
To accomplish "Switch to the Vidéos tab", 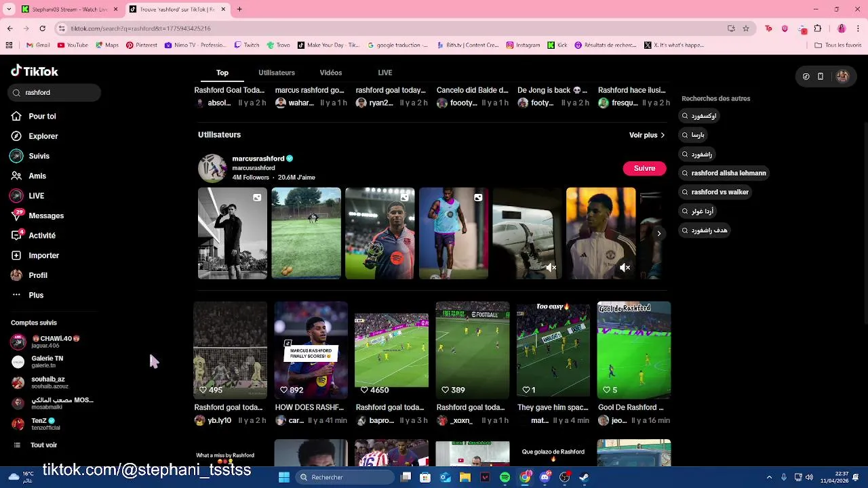I will tap(331, 73).
